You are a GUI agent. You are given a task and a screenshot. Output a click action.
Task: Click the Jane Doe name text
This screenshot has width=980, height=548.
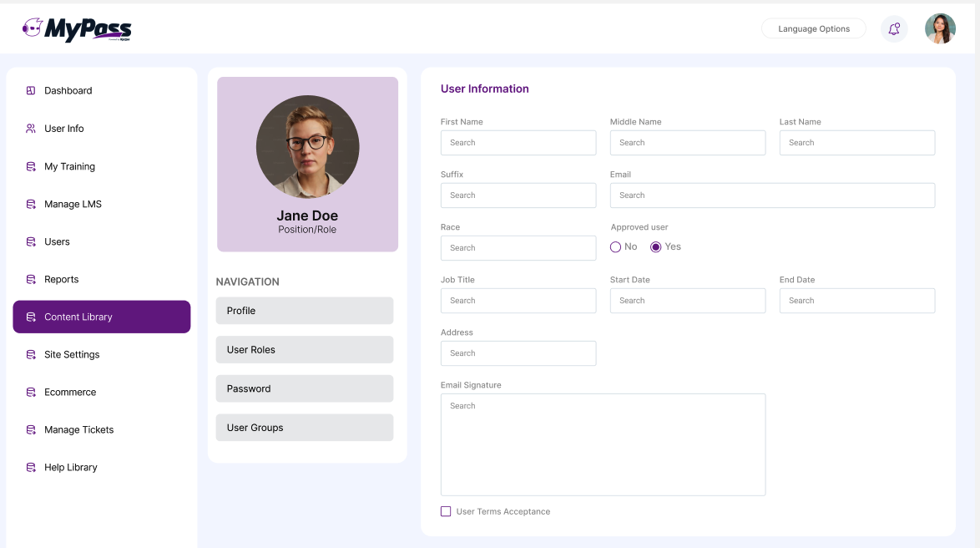tap(307, 216)
